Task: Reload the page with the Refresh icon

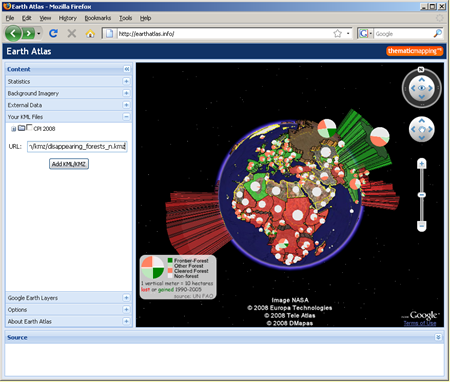Action: (53, 33)
